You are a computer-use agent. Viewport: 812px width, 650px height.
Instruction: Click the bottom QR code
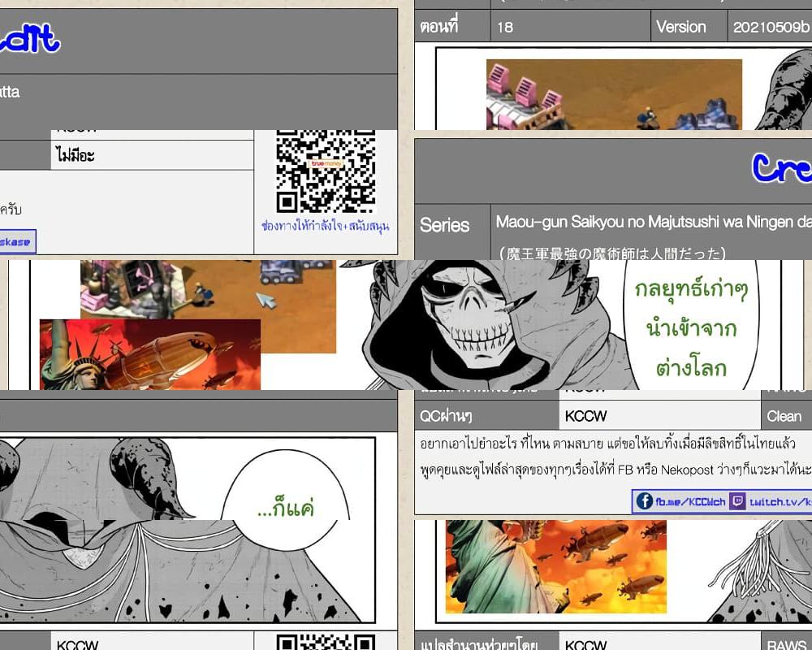click(x=326, y=642)
